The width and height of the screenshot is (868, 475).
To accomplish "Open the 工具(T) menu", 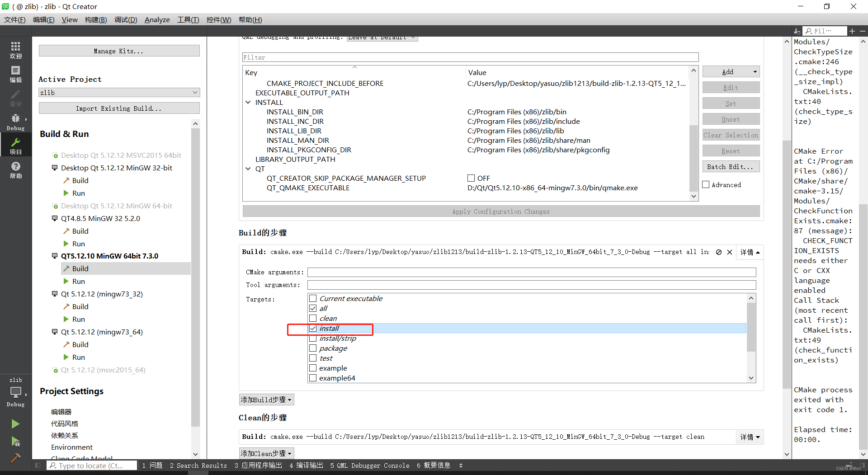I will point(188,19).
